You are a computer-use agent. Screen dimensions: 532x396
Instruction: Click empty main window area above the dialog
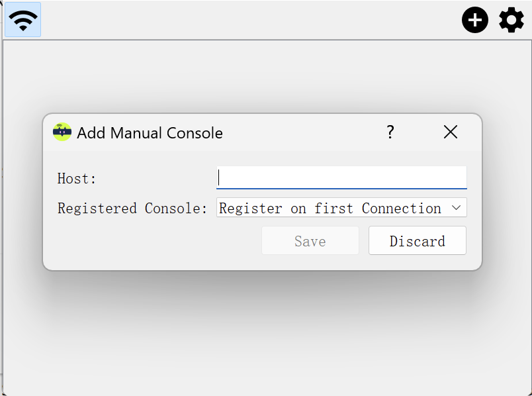coord(265,76)
